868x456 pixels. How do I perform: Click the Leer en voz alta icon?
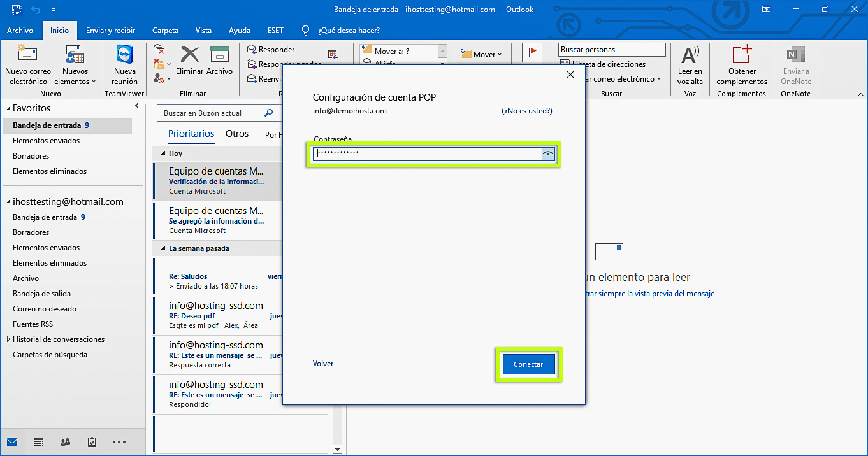click(690, 54)
